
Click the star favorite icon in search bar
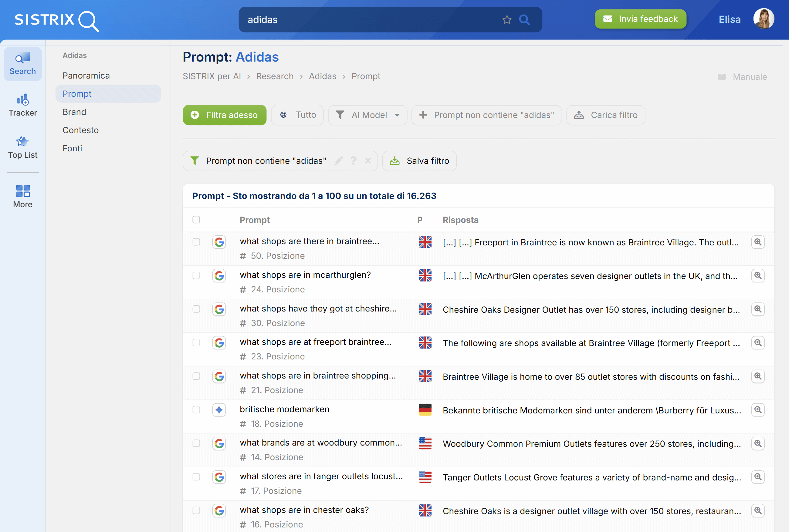507,20
